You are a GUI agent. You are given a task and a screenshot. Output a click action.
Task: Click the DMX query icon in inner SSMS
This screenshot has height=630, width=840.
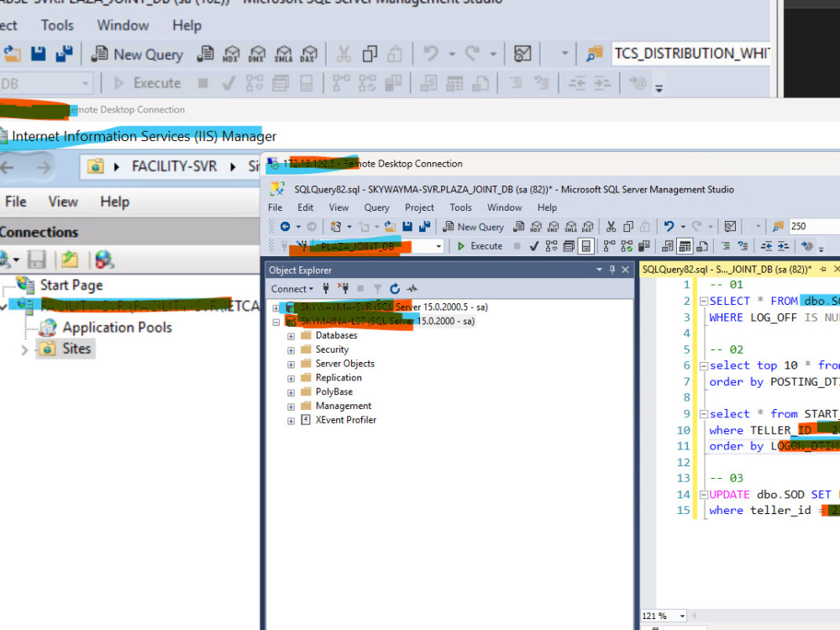554,227
